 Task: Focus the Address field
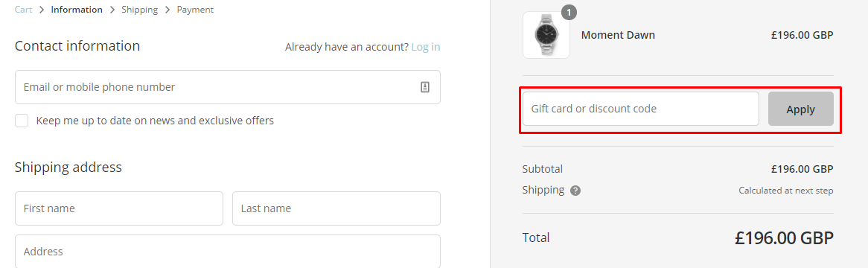[228, 252]
